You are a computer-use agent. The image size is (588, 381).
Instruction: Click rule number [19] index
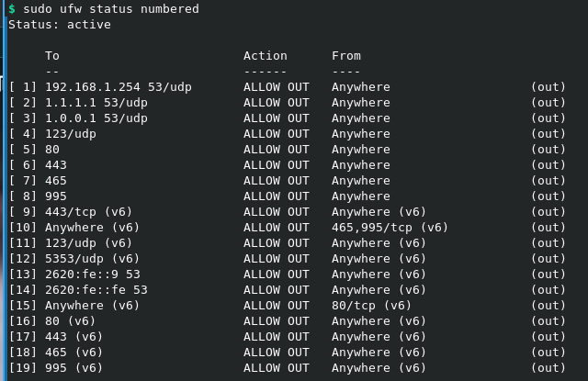[x=22, y=368]
